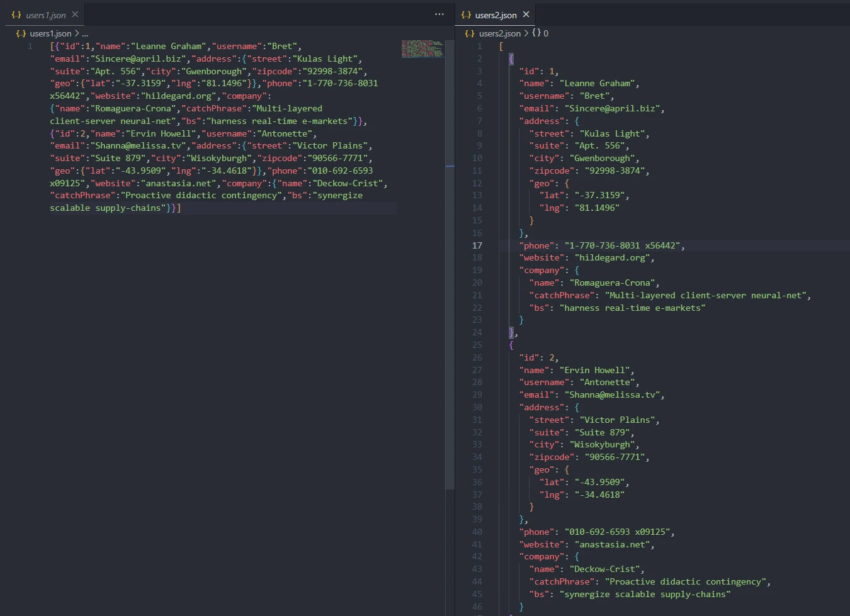Click line number 1 in users1.json
This screenshot has height=616, width=850.
[30, 47]
